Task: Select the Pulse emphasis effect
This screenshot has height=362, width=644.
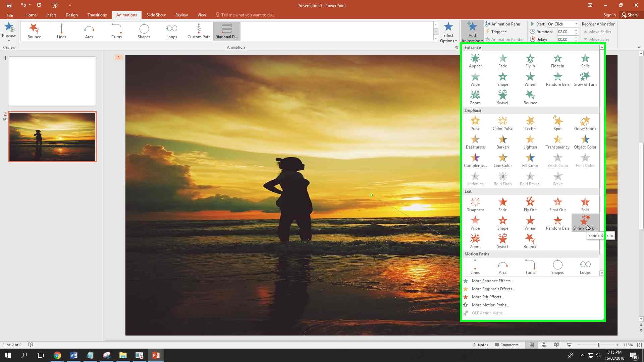Action: pos(475,123)
